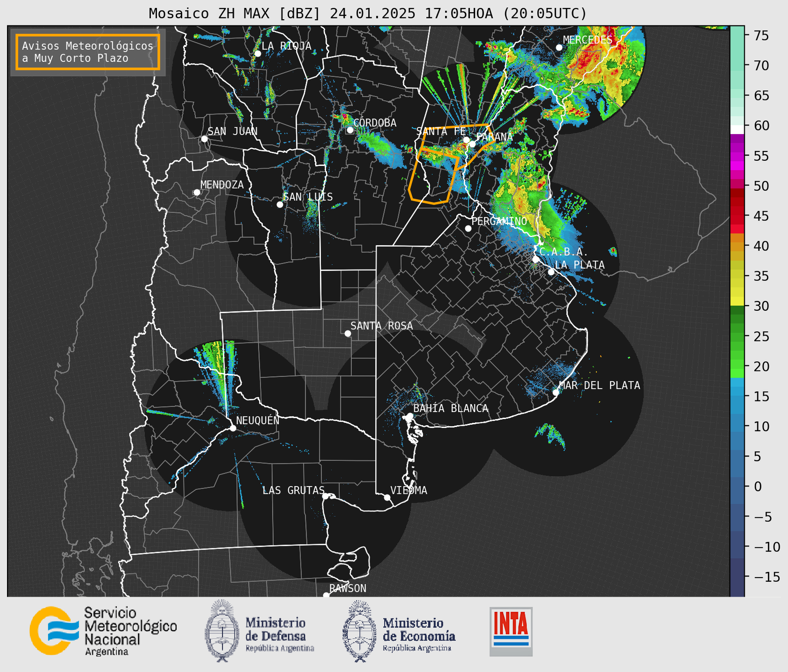Click the Neuquén city marker dot
788x672 pixels.
[233, 428]
